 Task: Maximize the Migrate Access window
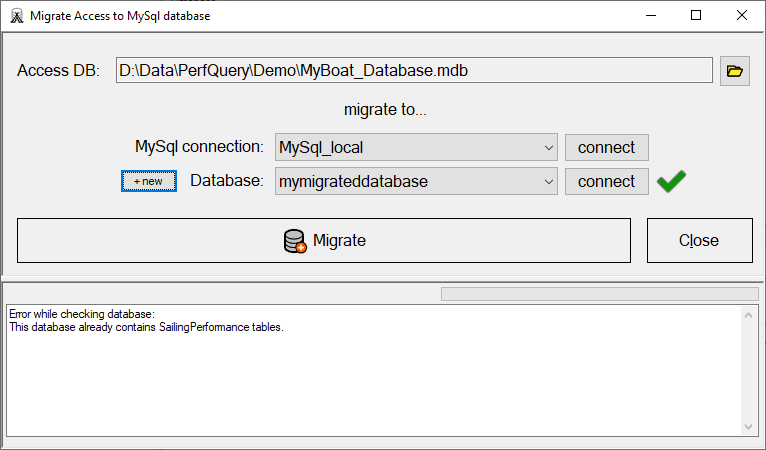tap(696, 16)
